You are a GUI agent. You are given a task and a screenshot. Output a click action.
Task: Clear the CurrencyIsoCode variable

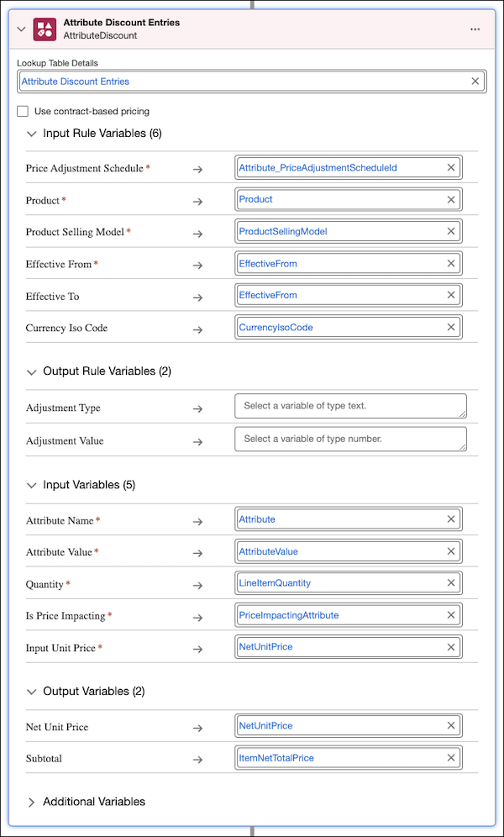pyautogui.click(x=451, y=327)
